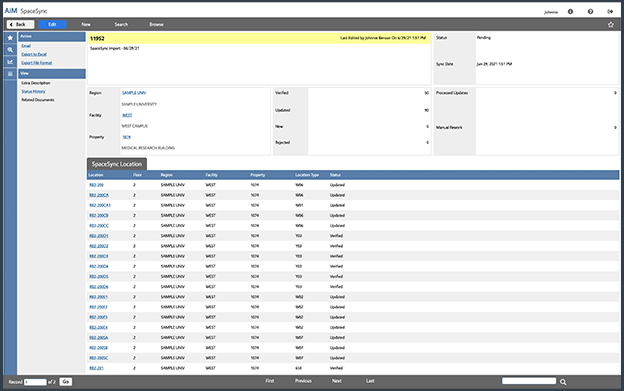
Task: Open location R02-200SA link
Action: click(x=98, y=338)
